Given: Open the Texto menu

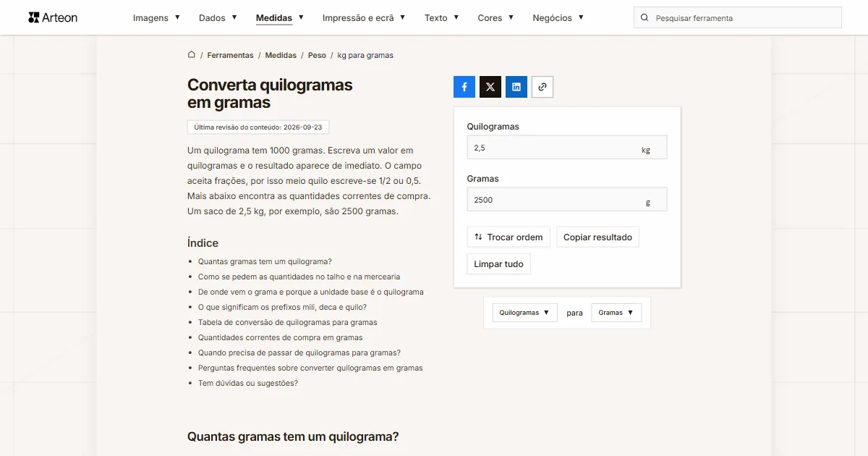Looking at the screenshot, I should pyautogui.click(x=443, y=18).
